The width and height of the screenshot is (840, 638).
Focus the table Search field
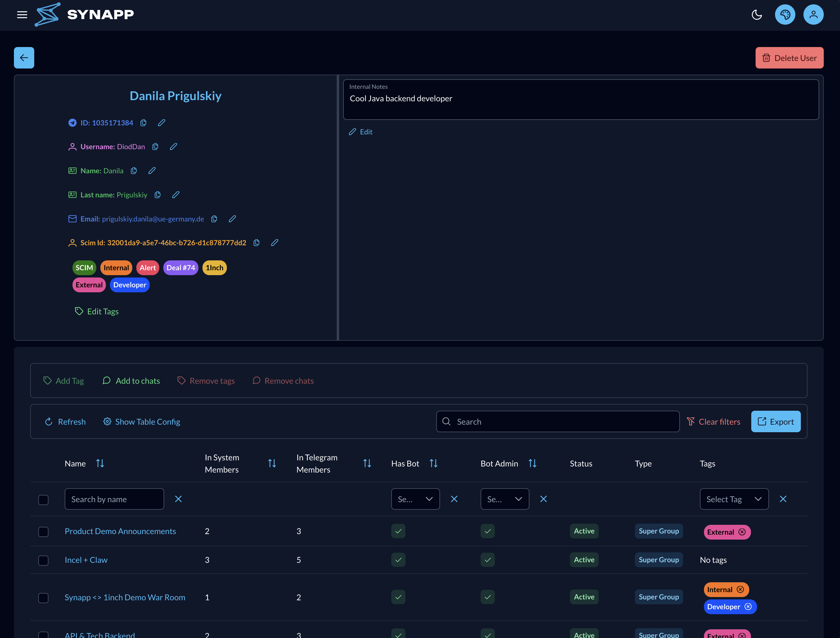coord(557,421)
